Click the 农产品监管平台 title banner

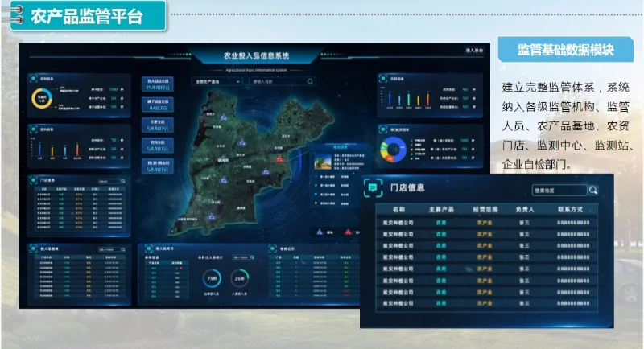click(88, 16)
